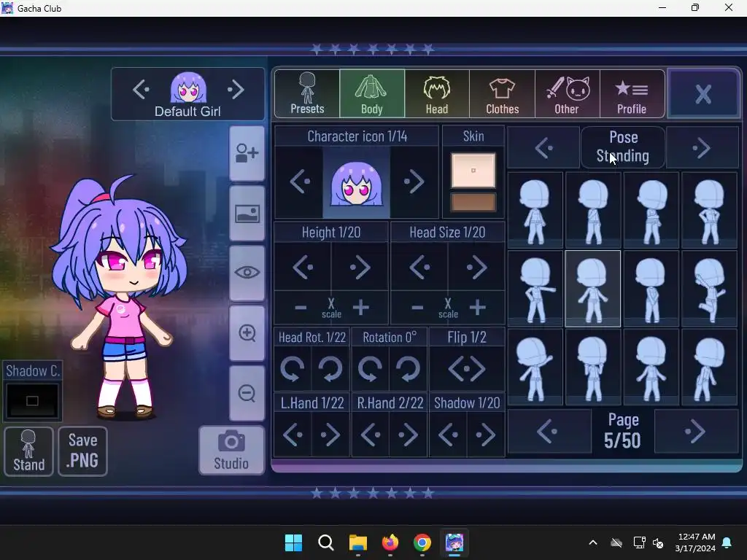The image size is (747, 560).
Task: Open the background image picker icon
Action: [x=247, y=214]
